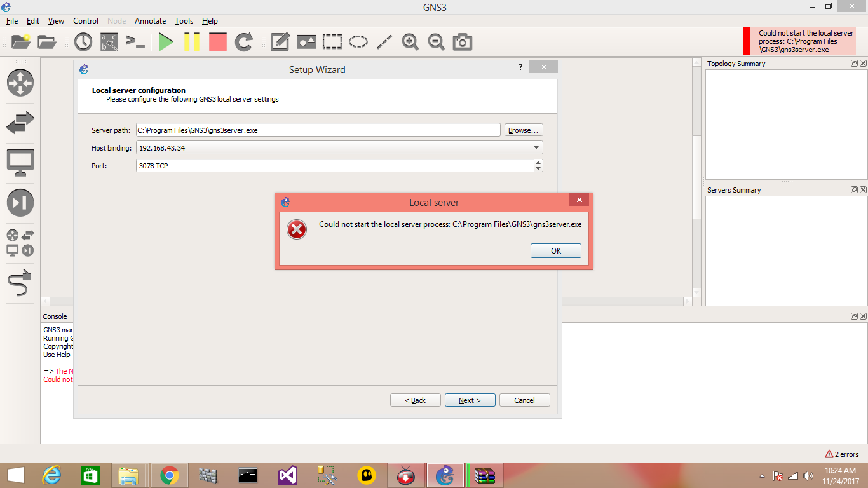Select the Add a link cable tool
868x488 pixels.
[x=20, y=283]
